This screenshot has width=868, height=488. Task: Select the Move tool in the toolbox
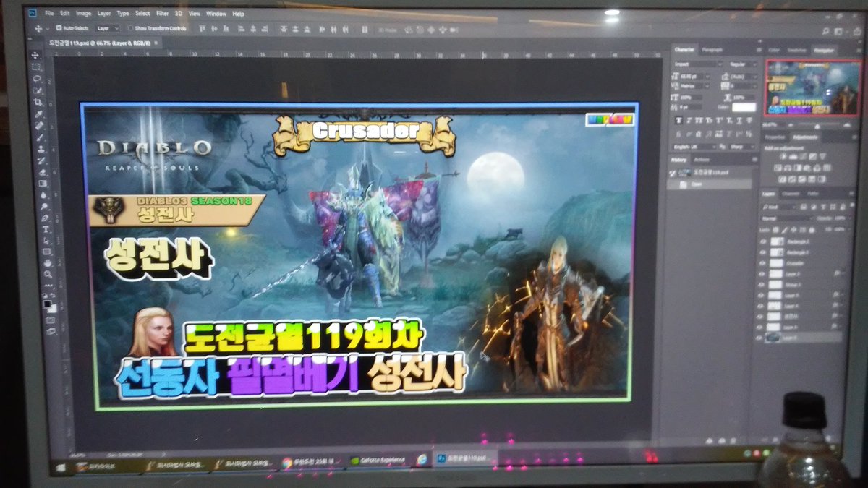[36, 56]
